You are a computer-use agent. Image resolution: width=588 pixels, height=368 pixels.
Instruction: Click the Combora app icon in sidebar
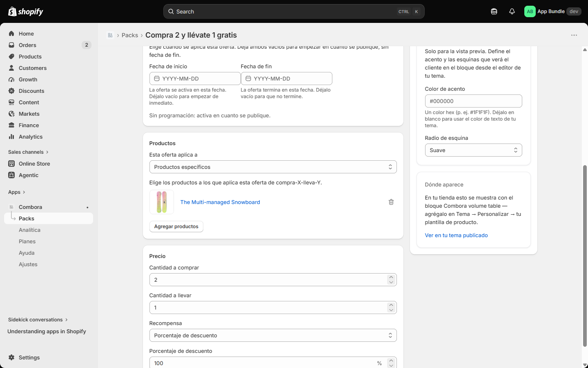[11, 207]
